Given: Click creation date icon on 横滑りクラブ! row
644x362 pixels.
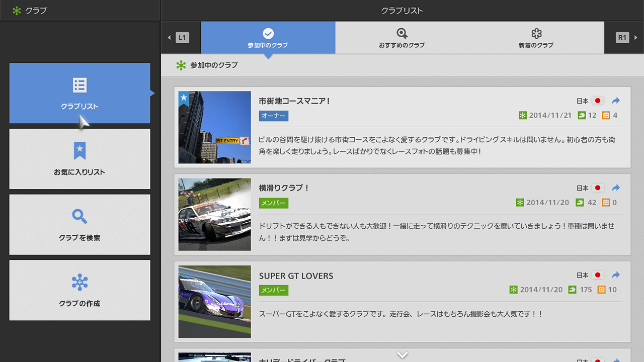Looking at the screenshot, I should pos(520,203).
